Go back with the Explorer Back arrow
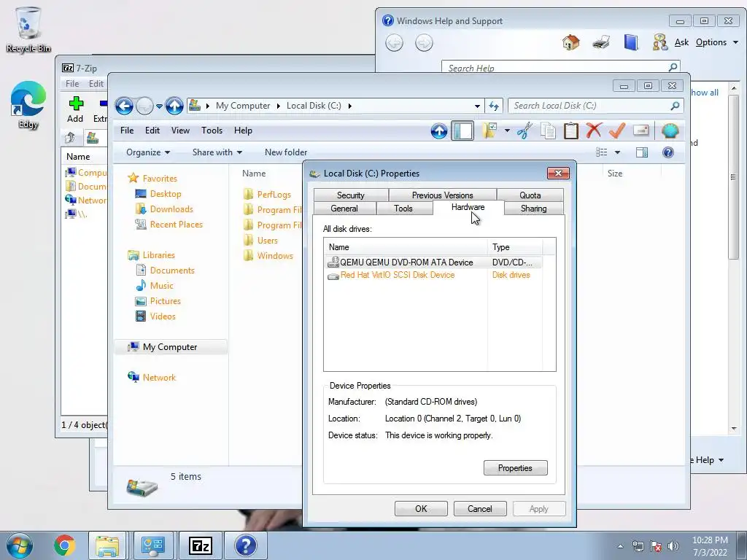The image size is (747, 560). (124, 106)
